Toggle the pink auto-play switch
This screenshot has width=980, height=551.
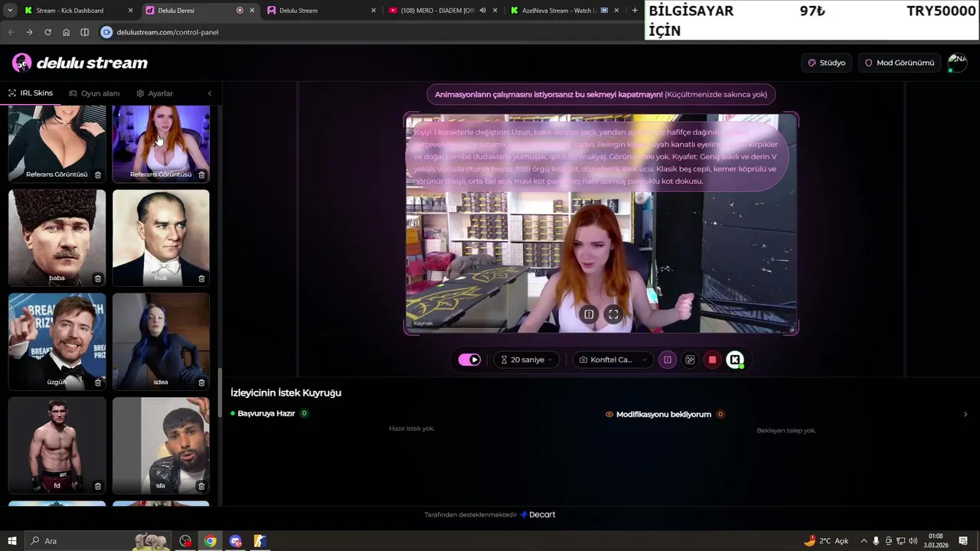469,360
